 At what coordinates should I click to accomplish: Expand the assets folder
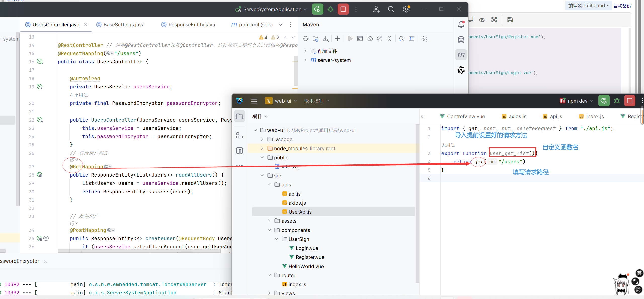click(x=269, y=221)
